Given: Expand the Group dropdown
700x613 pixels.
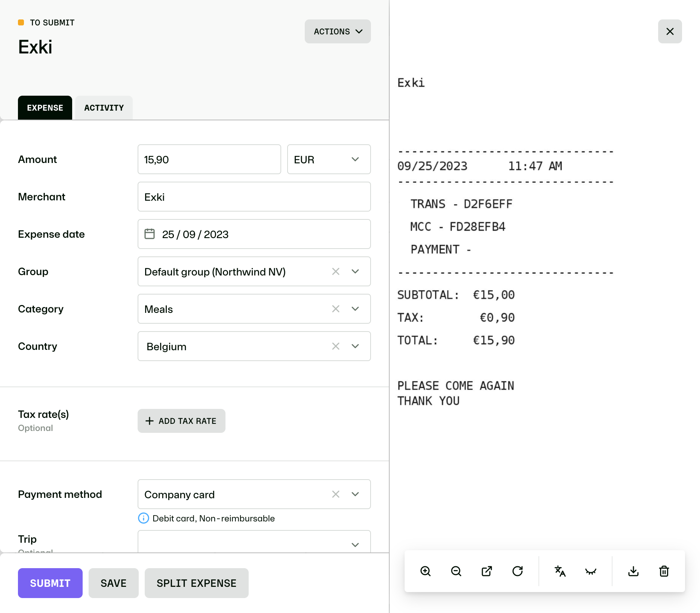Looking at the screenshot, I should (355, 271).
